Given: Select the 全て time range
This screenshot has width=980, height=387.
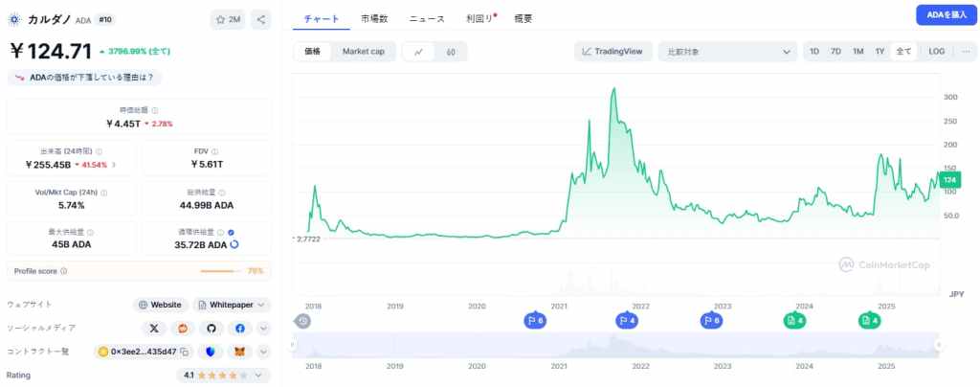Looking at the screenshot, I should tap(903, 52).
